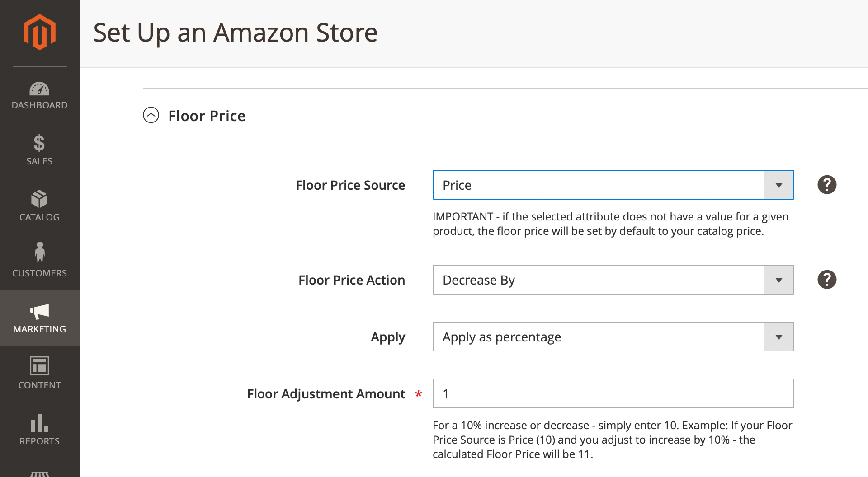Open the Content layout icon
This screenshot has width=868, height=477.
click(39, 366)
